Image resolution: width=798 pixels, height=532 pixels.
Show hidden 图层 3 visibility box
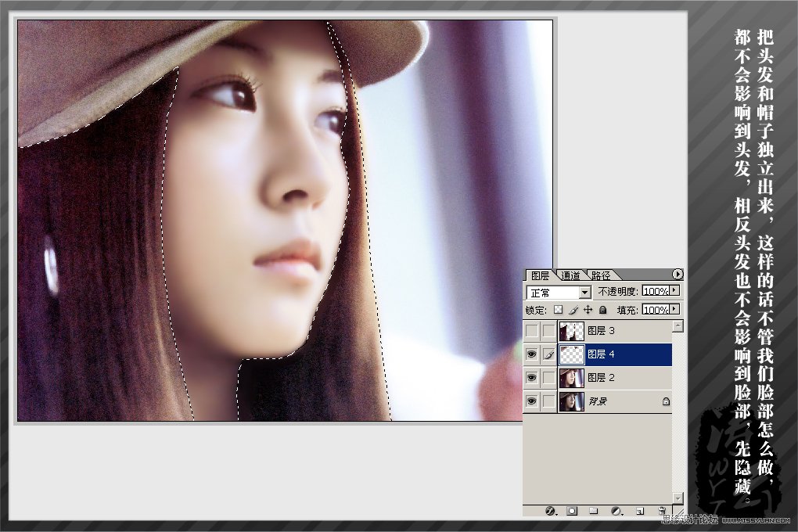(x=532, y=331)
